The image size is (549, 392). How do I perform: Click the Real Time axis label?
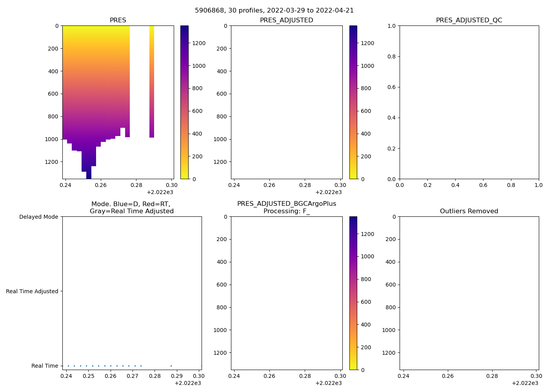click(x=45, y=366)
